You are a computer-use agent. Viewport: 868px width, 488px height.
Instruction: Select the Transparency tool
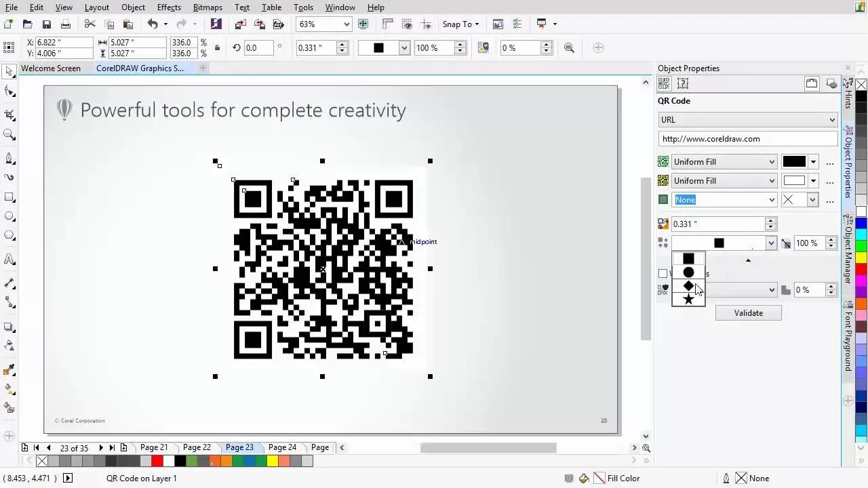9,345
